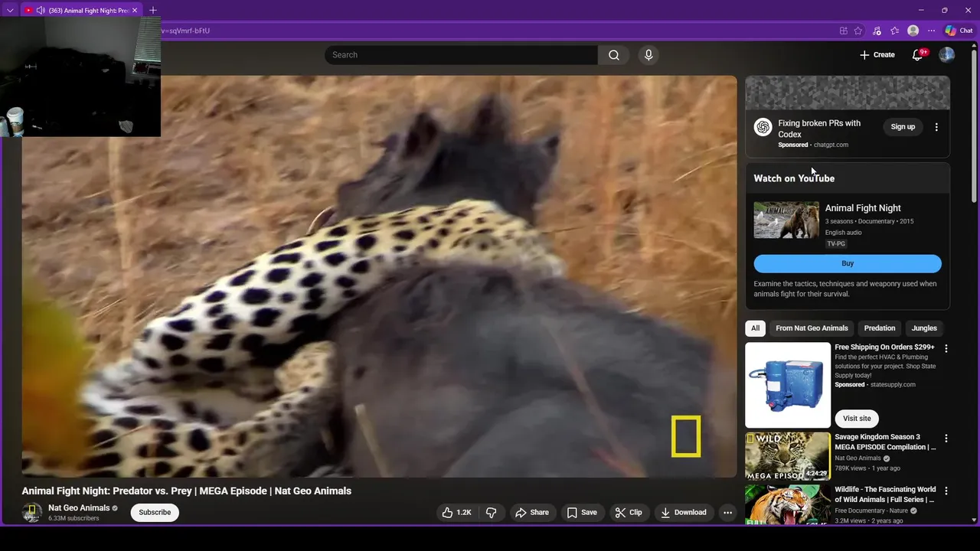The width and height of the screenshot is (980, 551).
Task: Open options for Wildlife Fascinating World video
Action: [946, 491]
